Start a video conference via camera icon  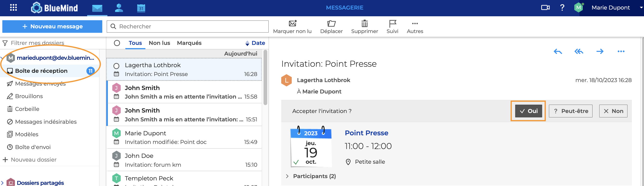coord(545,7)
